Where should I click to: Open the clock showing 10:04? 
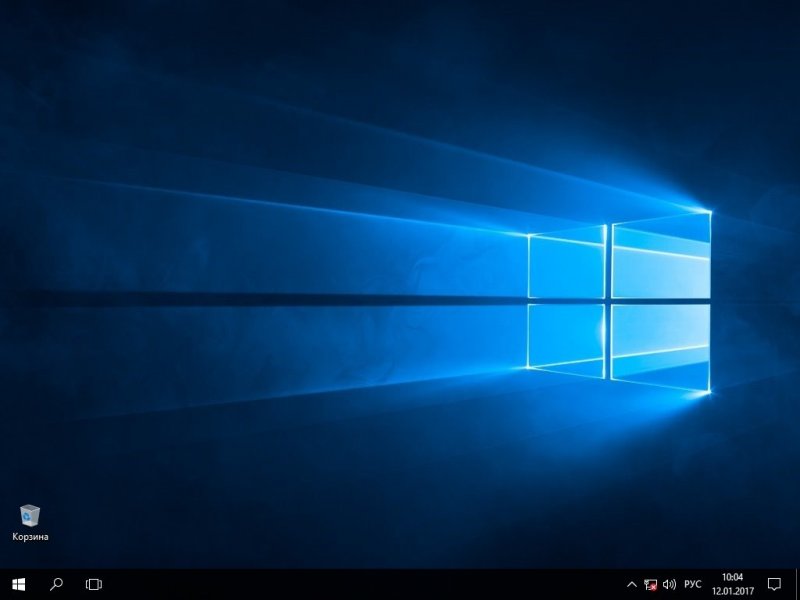[x=733, y=584]
